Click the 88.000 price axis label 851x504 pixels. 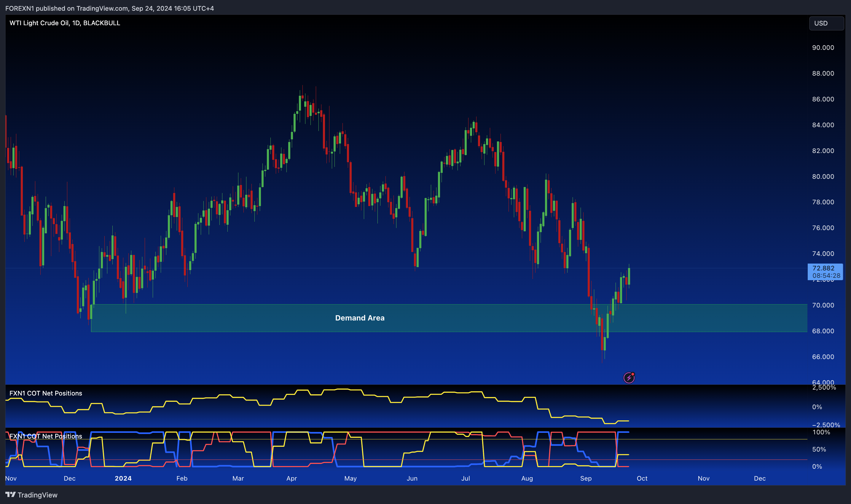tap(823, 73)
